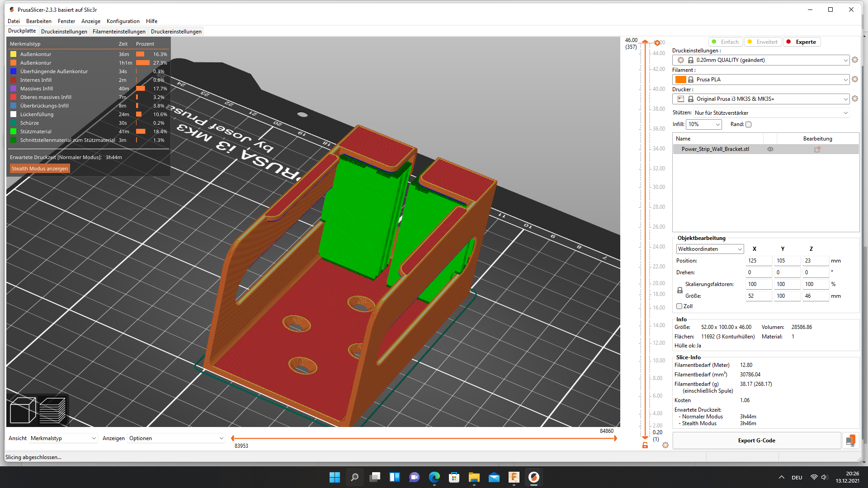Screen dimensions: 868x488
Task: Click the lock icon in print settings preset
Action: click(691, 60)
